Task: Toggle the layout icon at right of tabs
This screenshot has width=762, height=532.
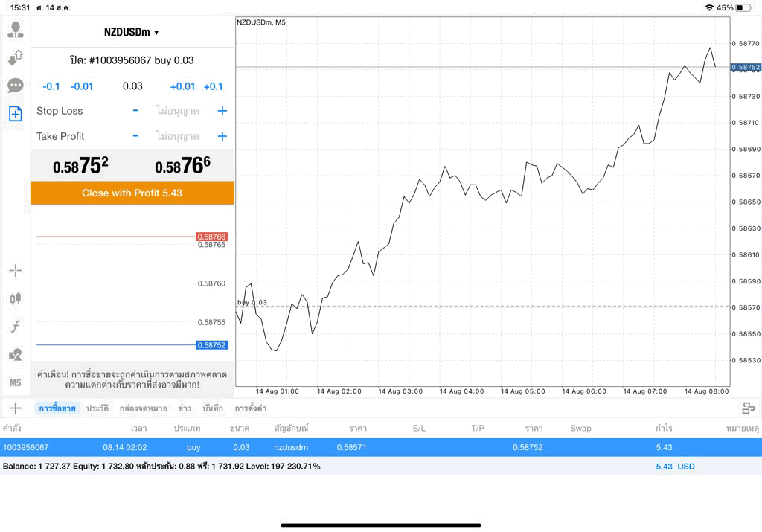Action: click(x=749, y=408)
